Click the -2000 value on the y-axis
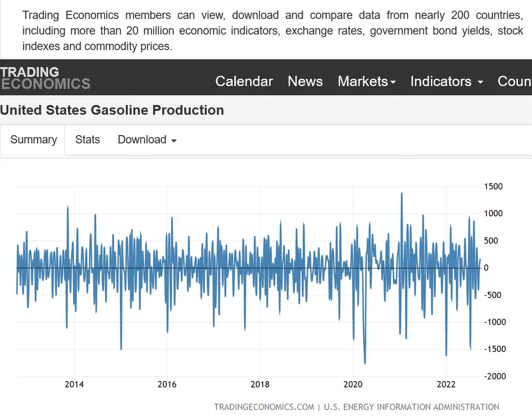The width and height of the screenshot is (532, 420). 494,376
